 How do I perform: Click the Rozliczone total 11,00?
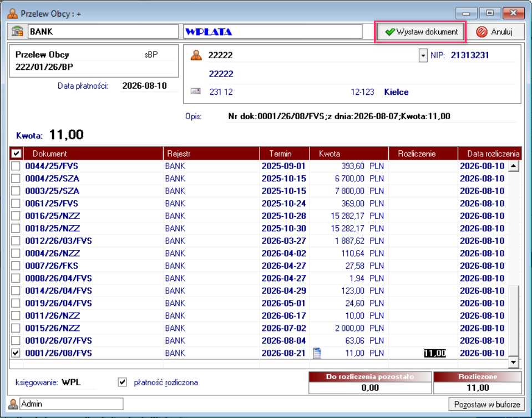point(478,388)
